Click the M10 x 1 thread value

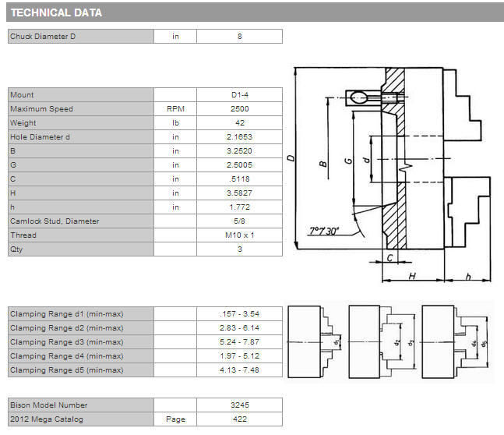[239, 235]
